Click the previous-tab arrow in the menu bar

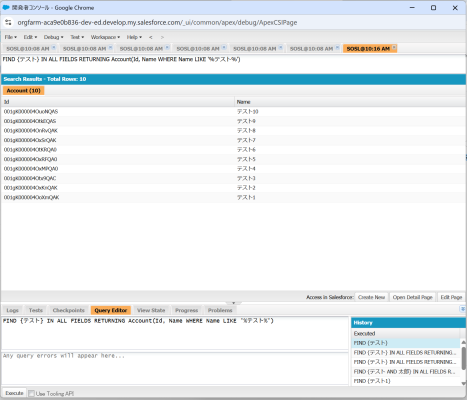[x=151, y=37]
